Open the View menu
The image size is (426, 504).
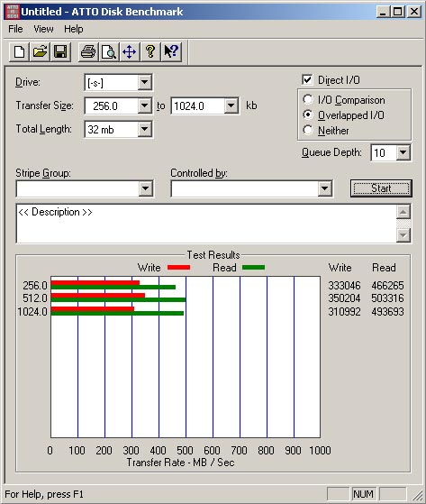[43, 29]
